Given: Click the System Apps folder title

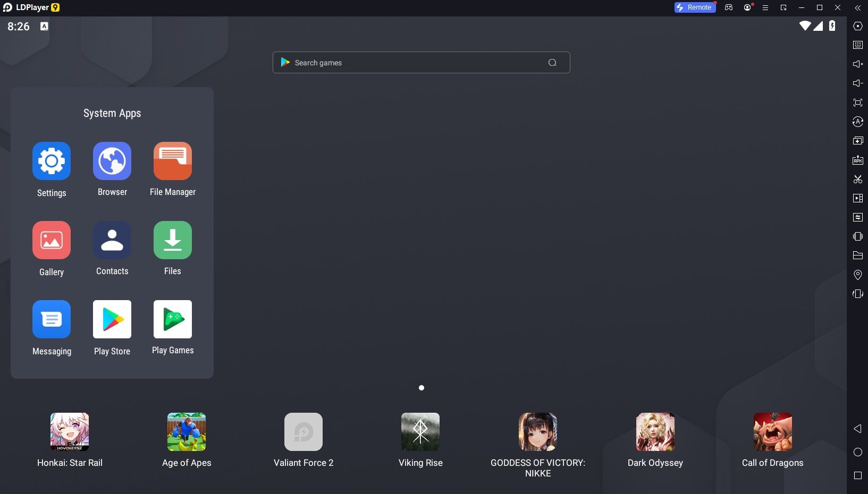Looking at the screenshot, I should pos(112,113).
